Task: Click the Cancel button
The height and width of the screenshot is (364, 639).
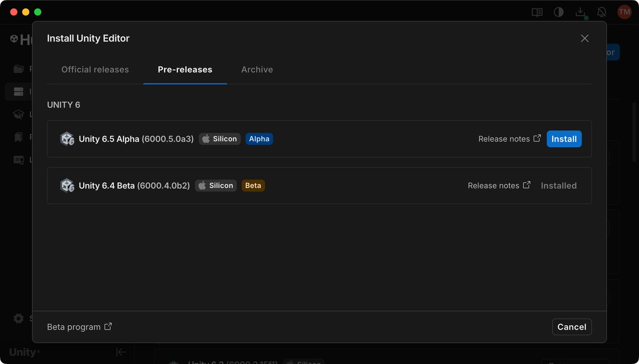Action: point(572,327)
